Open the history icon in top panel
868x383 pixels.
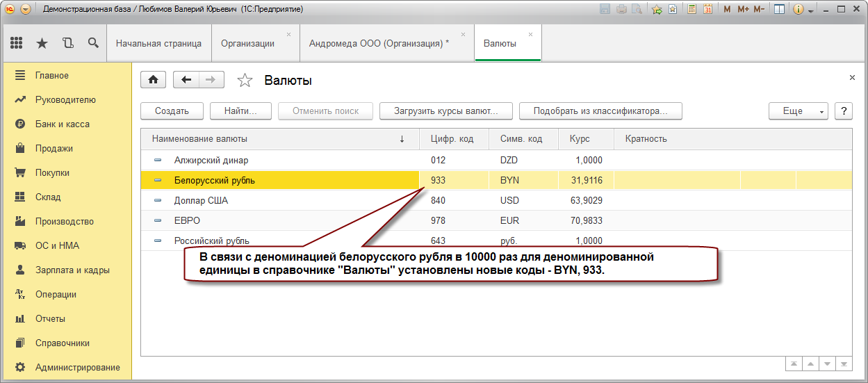pos(67,43)
